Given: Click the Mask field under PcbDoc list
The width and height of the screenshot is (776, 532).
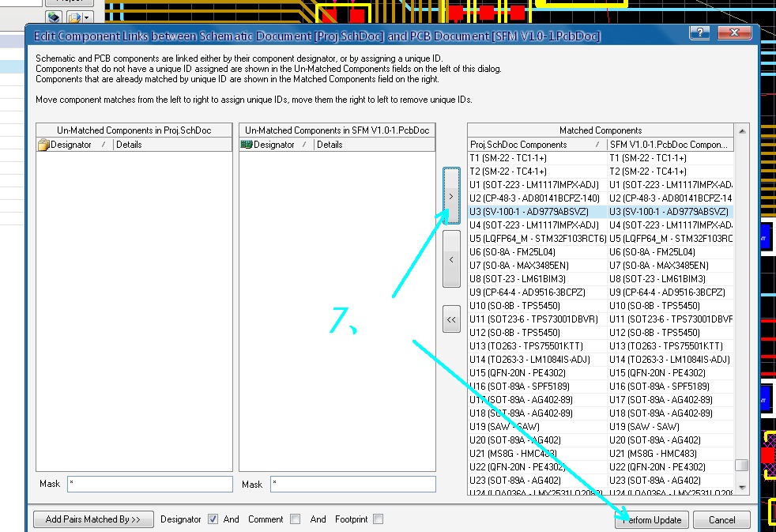Looking at the screenshot, I should pos(353,484).
